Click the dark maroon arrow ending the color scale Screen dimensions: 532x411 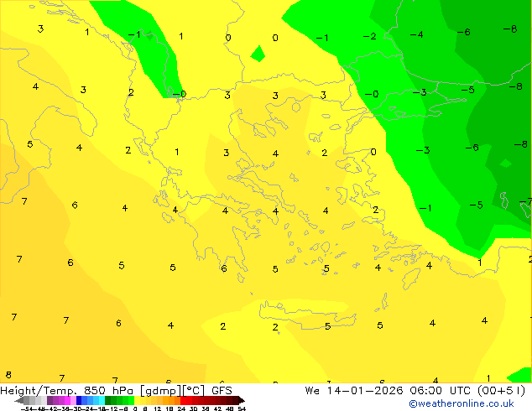[242, 400]
